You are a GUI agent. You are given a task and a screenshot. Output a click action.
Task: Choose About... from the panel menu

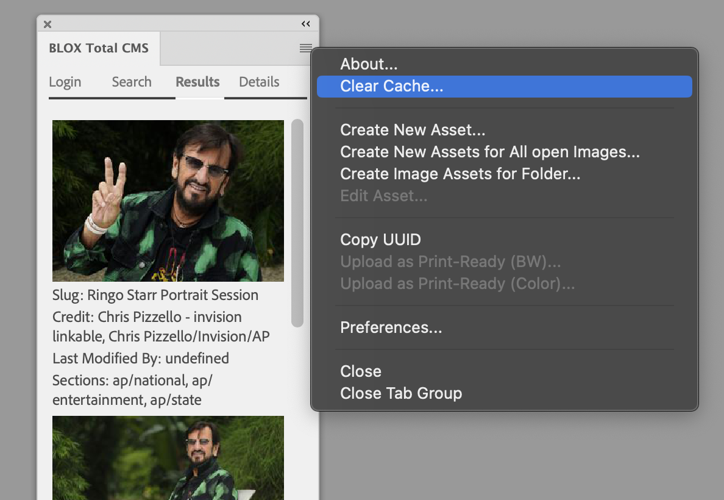pyautogui.click(x=369, y=64)
